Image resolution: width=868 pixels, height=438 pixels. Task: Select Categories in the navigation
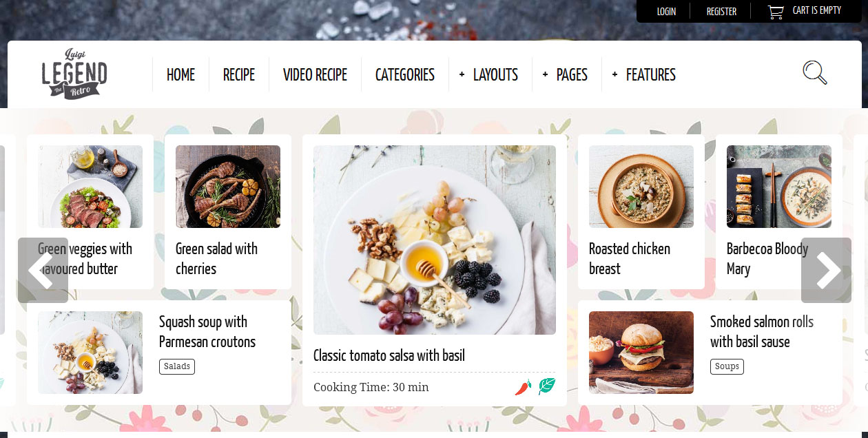pos(405,74)
